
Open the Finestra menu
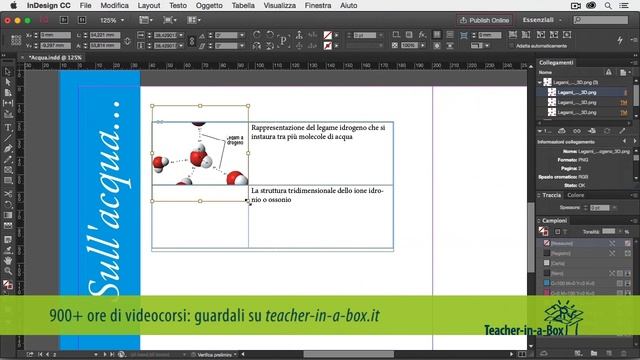tap(318, 5)
